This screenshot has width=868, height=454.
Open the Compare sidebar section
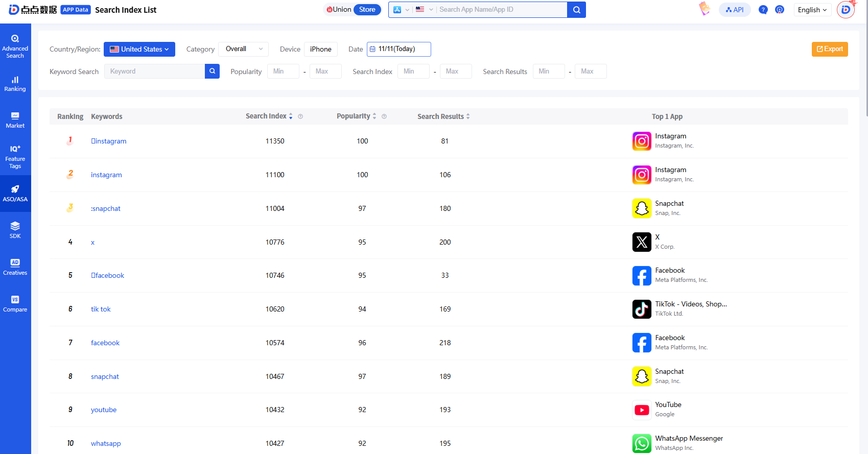(x=15, y=304)
